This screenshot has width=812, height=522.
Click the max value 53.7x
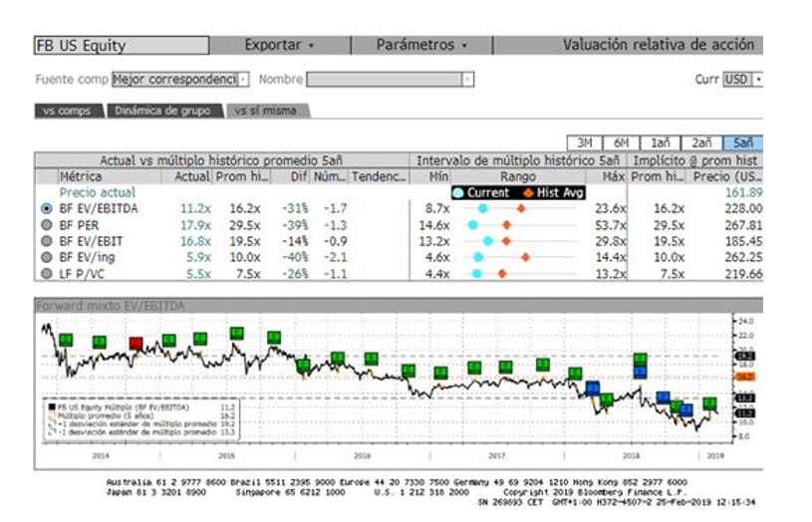[611, 225]
